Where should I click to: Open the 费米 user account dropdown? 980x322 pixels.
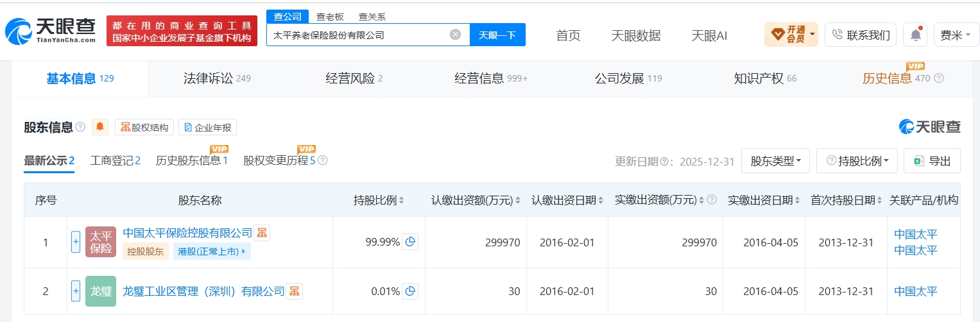click(956, 35)
